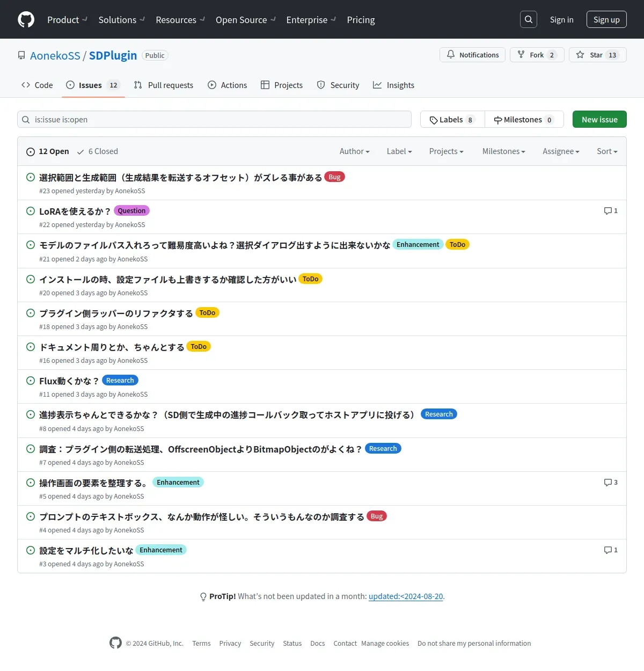Click the footer Status link
The width and height of the screenshot is (644, 671).
coord(292,643)
